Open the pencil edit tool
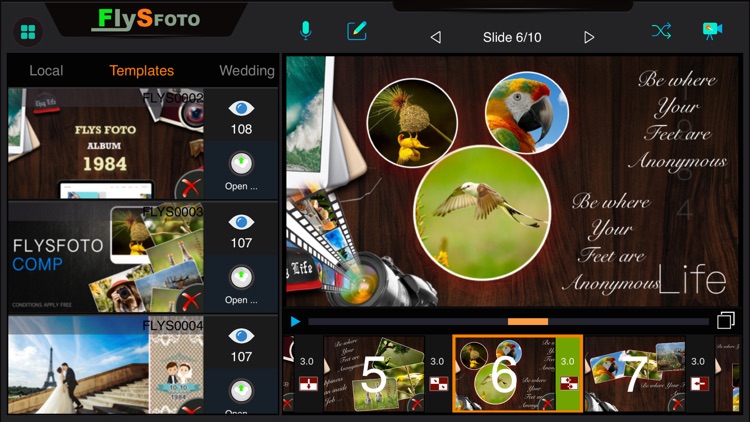Screen dimensions: 750x422 pyautogui.click(x=357, y=31)
